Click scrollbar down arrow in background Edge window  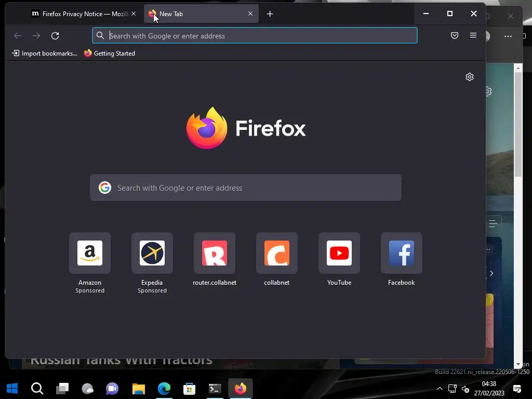point(518,364)
